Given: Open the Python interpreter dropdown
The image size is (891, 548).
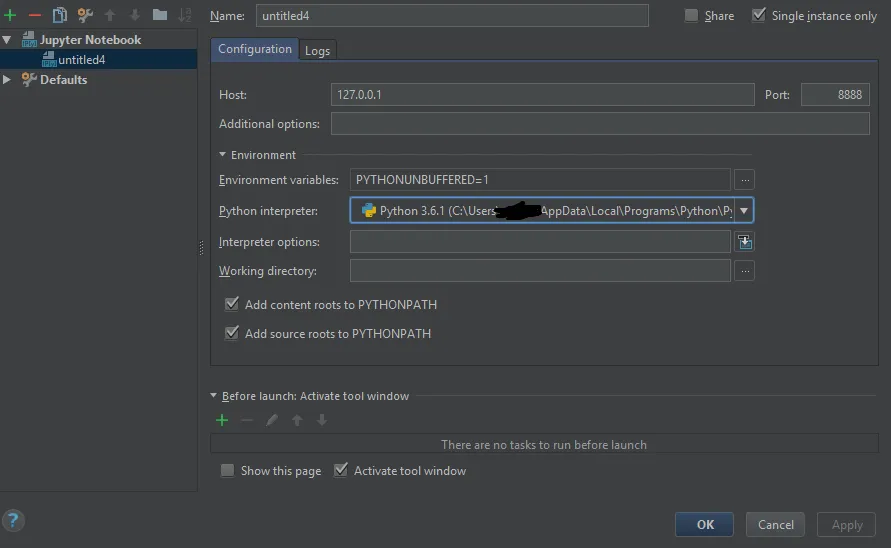Looking at the screenshot, I should (743, 211).
